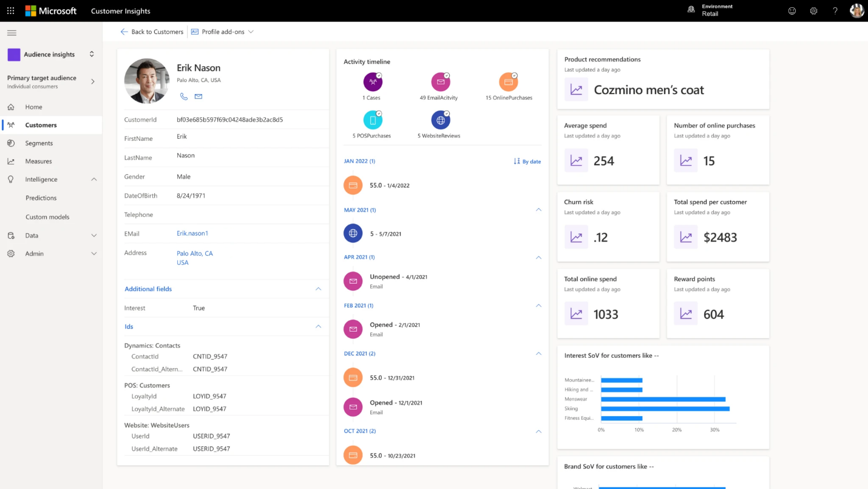
Task: Click the phone icon under Erik Nason
Action: (x=184, y=96)
